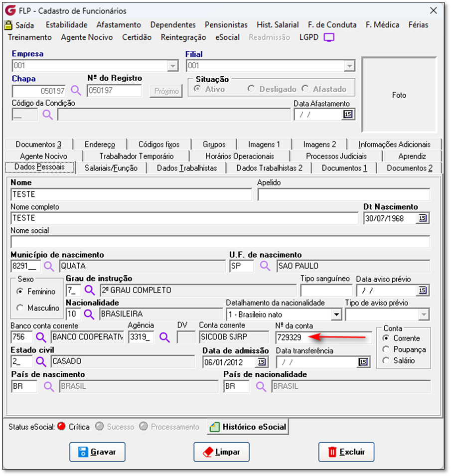
Task: Click the Tipo sanguíneo field
Action: [x=326, y=291]
